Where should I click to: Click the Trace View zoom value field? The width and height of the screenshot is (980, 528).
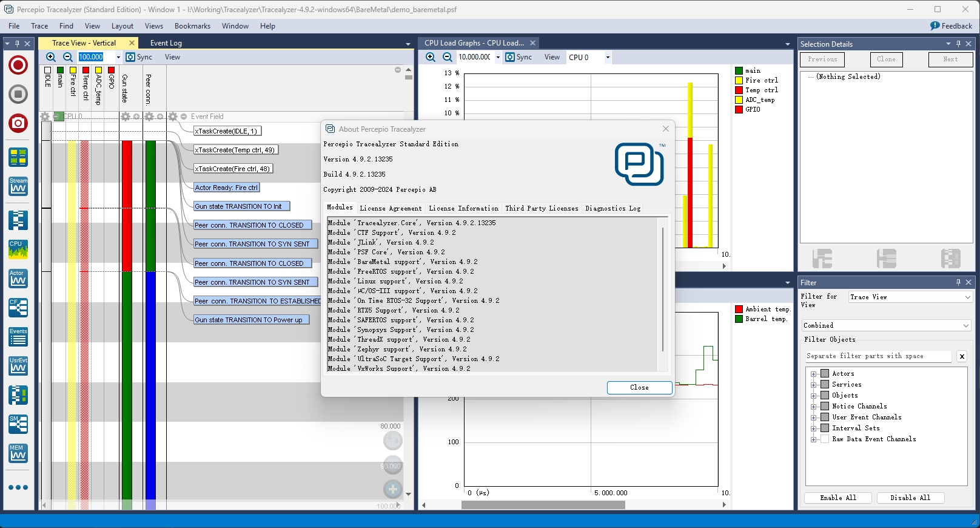pyautogui.click(x=95, y=57)
